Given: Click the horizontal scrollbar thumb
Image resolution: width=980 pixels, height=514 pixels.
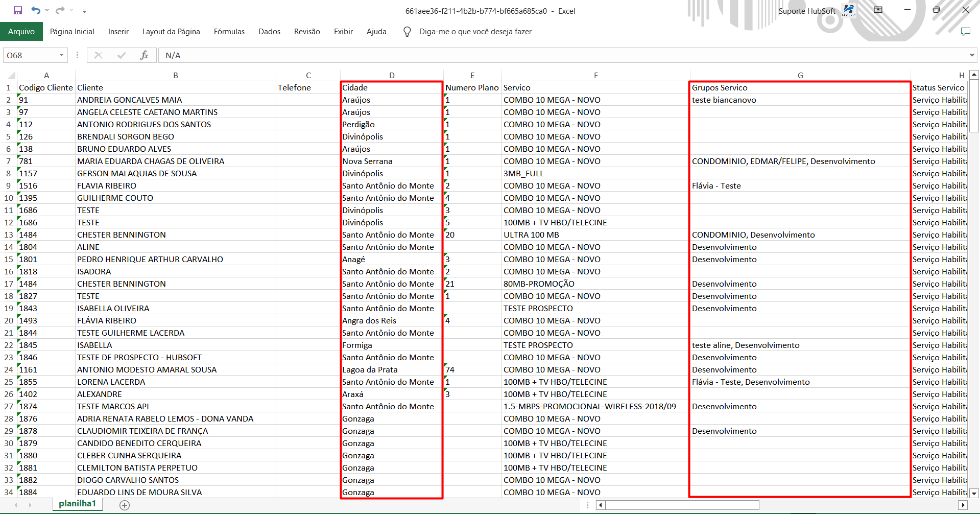Looking at the screenshot, I should tap(683, 505).
